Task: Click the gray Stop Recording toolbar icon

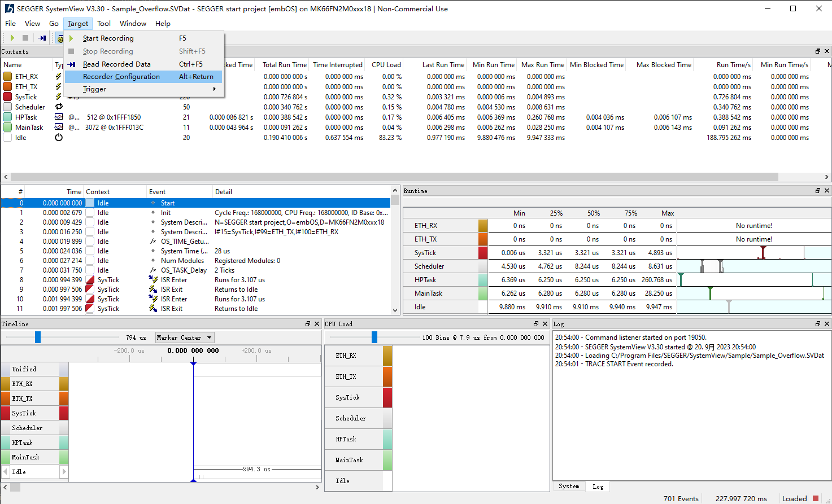Action: (25, 38)
